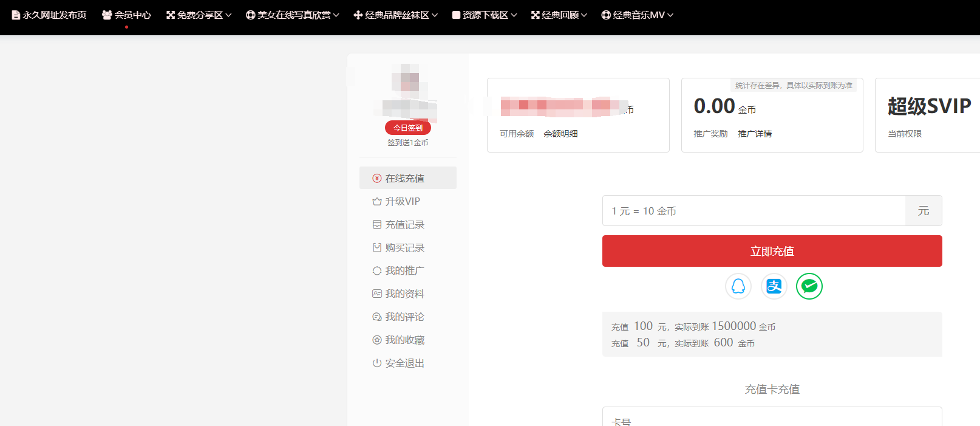This screenshot has height=426, width=980.
Task: Click the crown icon beside 升级VIP
Action: click(377, 201)
